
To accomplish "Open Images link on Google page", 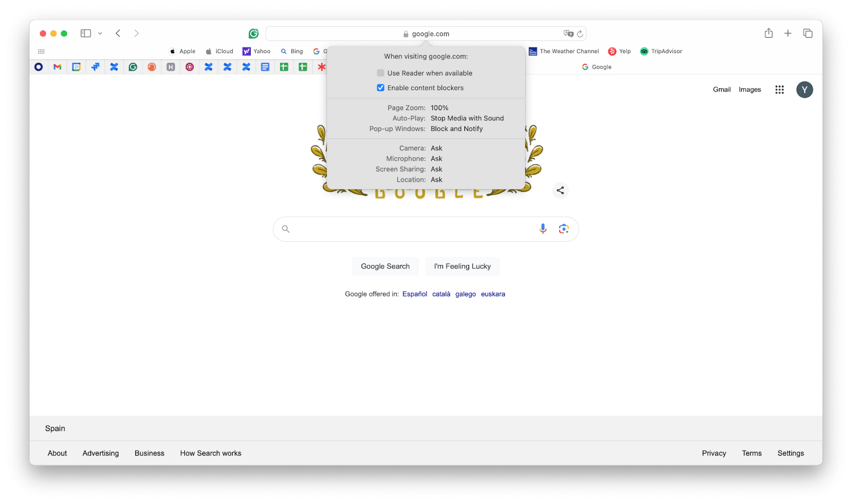I will click(750, 89).
